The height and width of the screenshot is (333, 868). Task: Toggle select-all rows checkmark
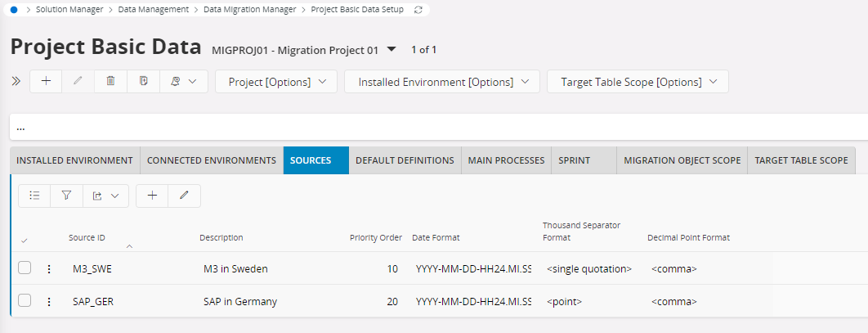pos(24,240)
